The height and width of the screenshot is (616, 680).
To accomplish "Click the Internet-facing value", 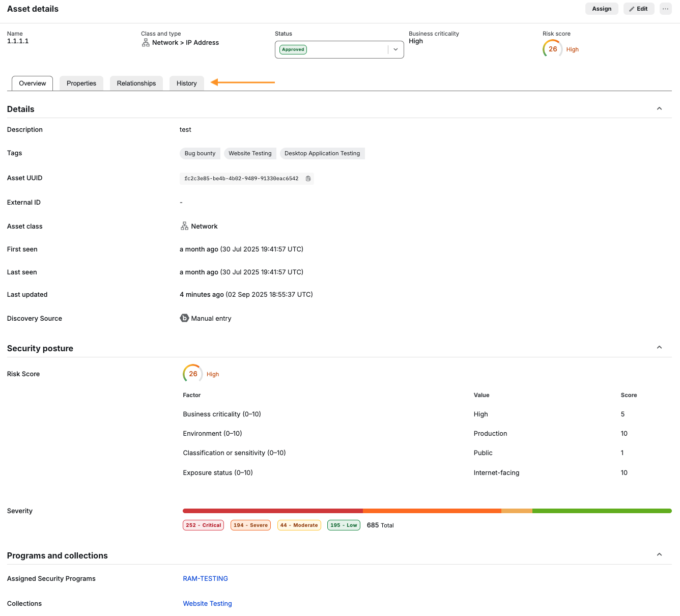I will (496, 473).
